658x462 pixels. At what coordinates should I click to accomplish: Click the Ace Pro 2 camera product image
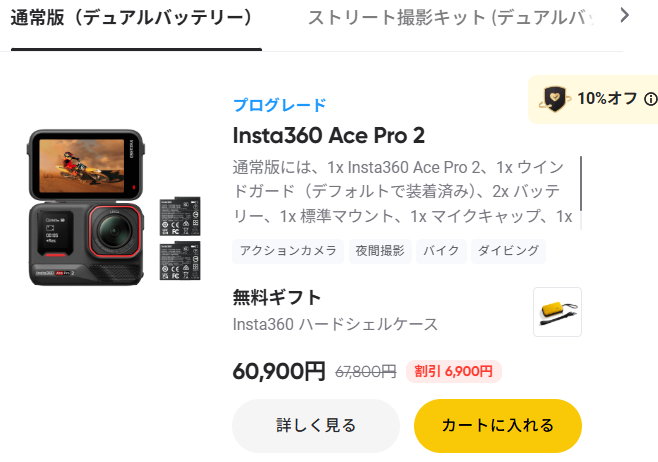point(86,208)
